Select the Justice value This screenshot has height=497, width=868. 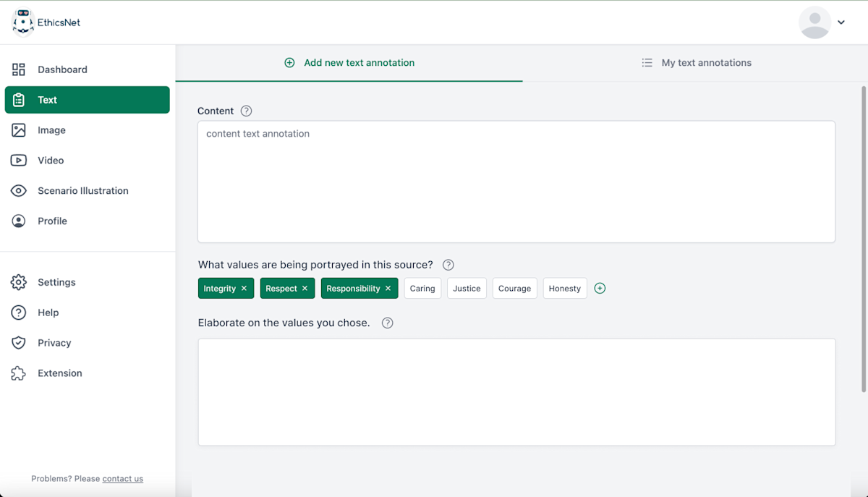467,288
